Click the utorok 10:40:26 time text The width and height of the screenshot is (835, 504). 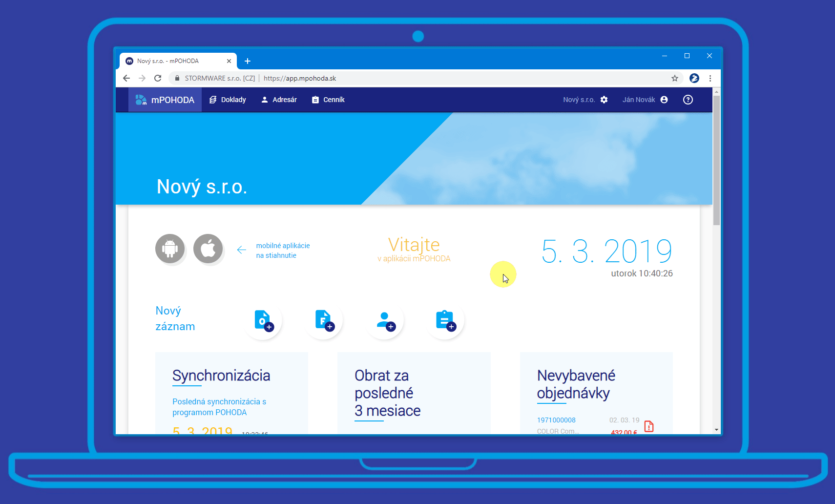point(642,273)
